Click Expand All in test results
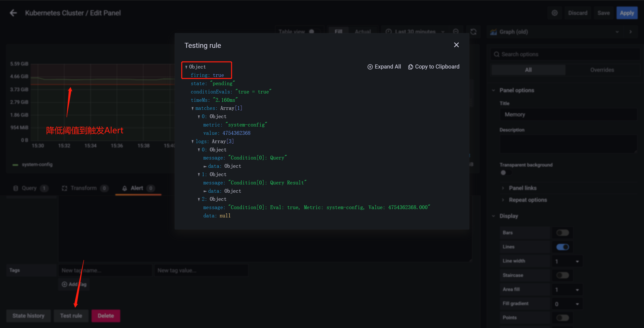This screenshot has height=328, width=644. click(384, 67)
